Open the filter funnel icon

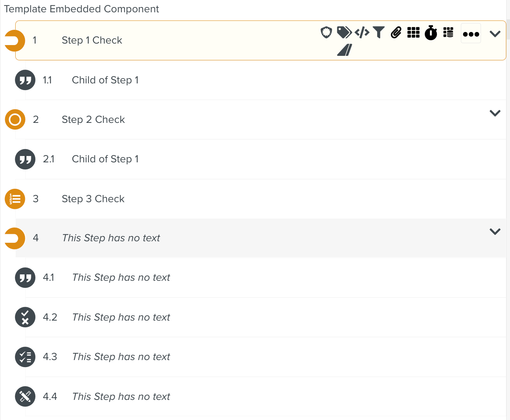(379, 32)
